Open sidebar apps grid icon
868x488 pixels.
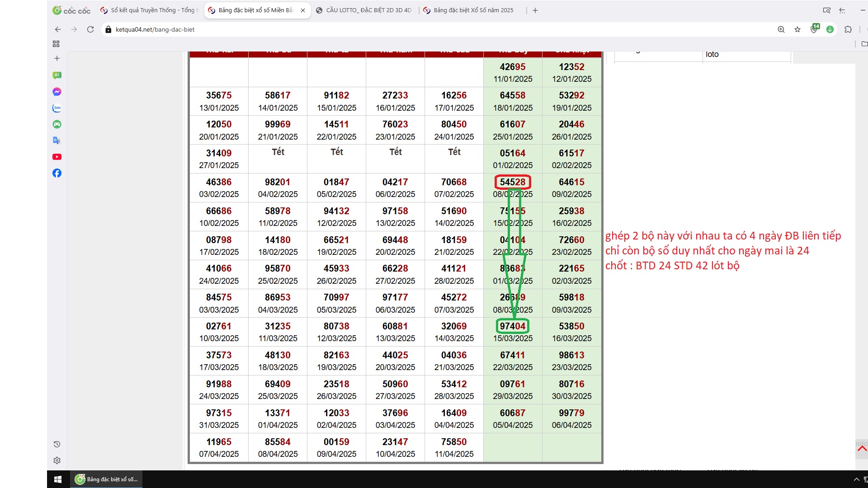click(56, 44)
